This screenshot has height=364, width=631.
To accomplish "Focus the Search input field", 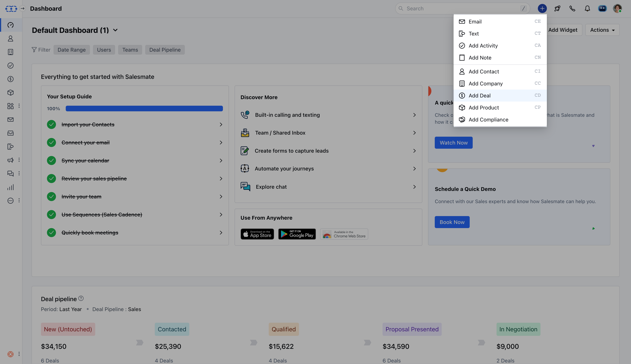I will click(462, 8).
